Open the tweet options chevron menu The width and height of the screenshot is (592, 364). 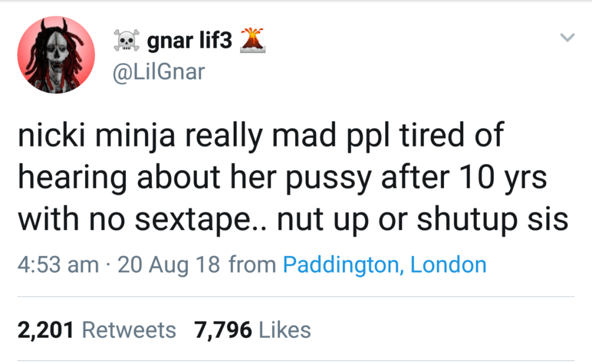(567, 38)
